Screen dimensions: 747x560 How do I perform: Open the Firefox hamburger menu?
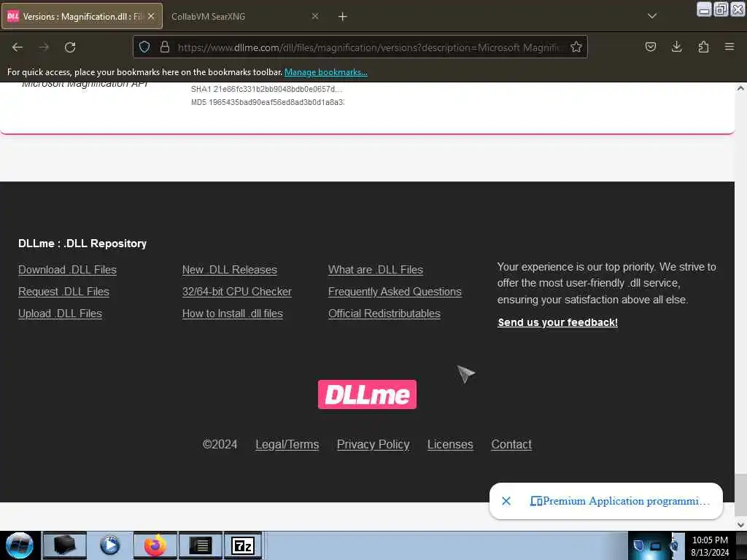729,47
